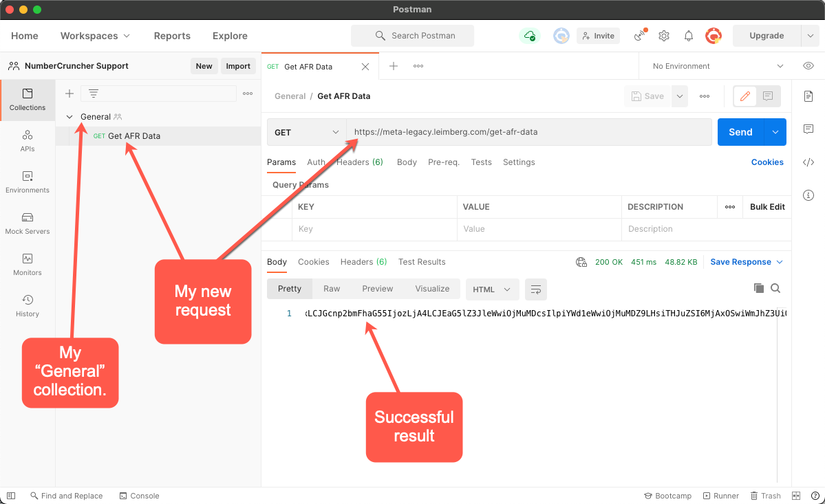The height and width of the screenshot is (504, 825).
Task: Open the Save Response dropdown
Action: click(746, 262)
